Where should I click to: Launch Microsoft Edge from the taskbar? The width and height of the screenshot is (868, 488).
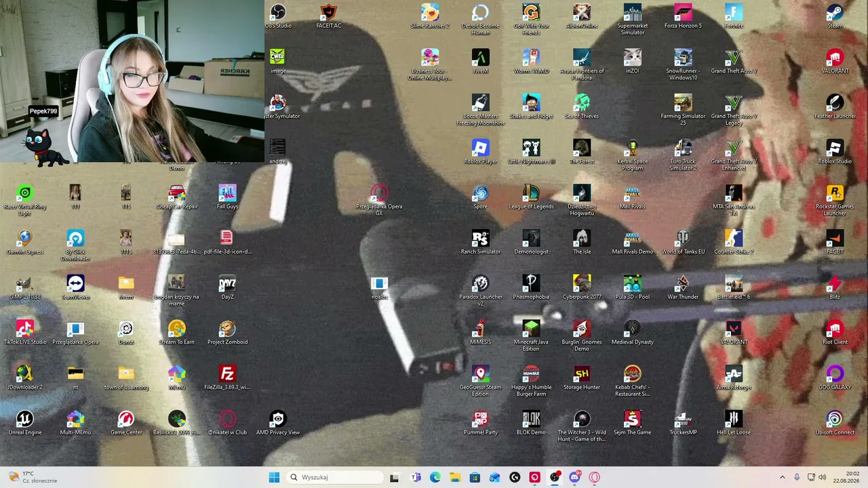tap(435, 477)
